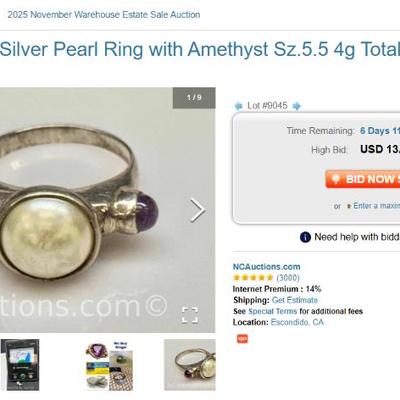Open Special Terms link
Screen dimensions: 400x400
click(x=272, y=311)
